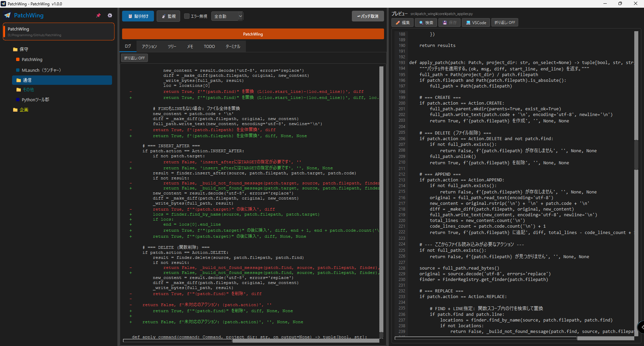
Task: Select the PatchWing project card
Action: [x=58, y=31]
